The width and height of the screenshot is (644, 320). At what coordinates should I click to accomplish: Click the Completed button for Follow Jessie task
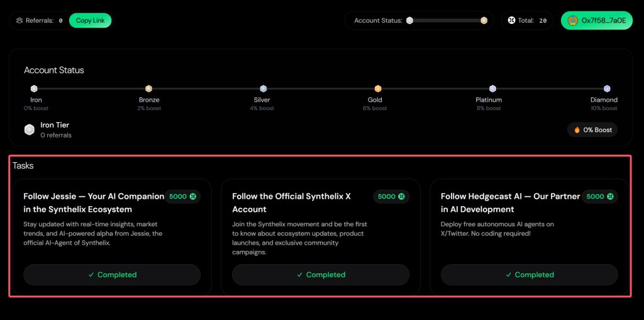tap(112, 275)
